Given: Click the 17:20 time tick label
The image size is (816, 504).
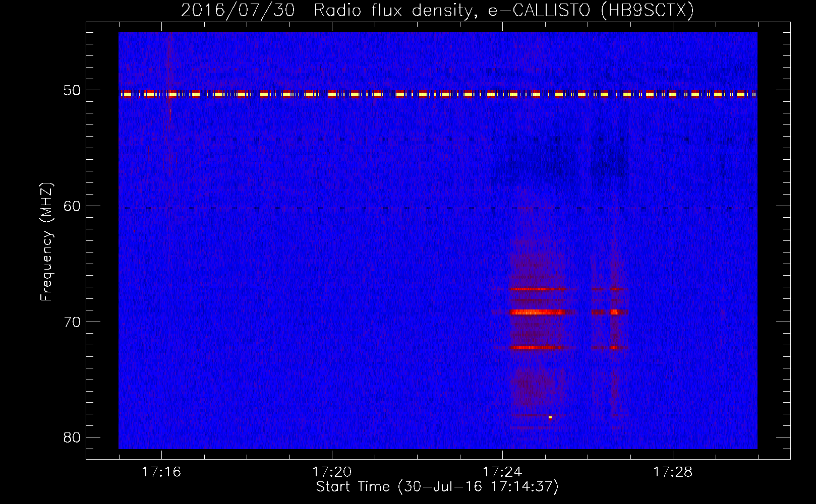Looking at the screenshot, I should click(332, 472).
